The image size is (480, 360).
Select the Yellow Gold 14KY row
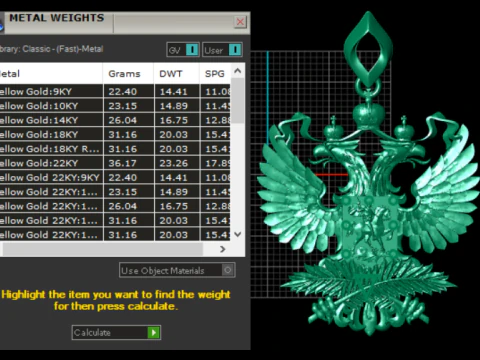click(115, 120)
